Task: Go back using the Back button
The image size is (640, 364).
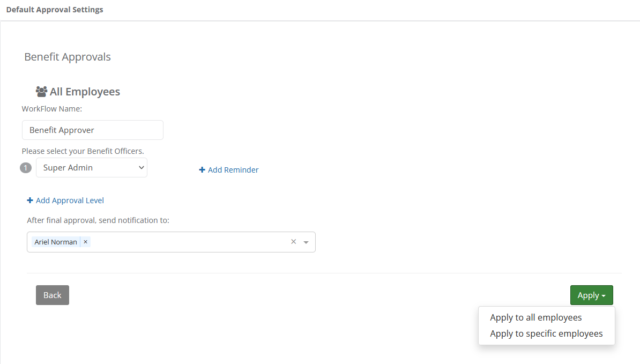Action: coord(52,295)
